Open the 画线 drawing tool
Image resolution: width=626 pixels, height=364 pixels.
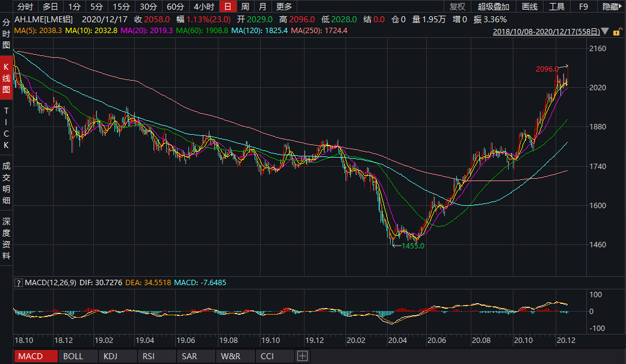(529, 7)
